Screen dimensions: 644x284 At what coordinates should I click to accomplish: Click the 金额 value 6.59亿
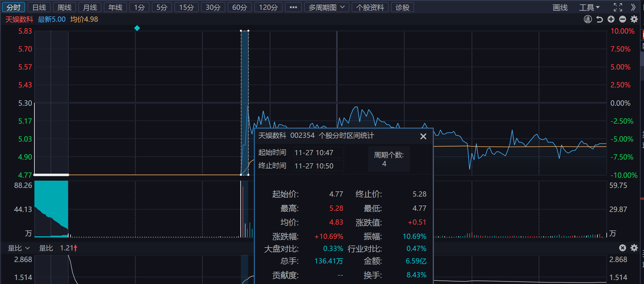[416, 261]
